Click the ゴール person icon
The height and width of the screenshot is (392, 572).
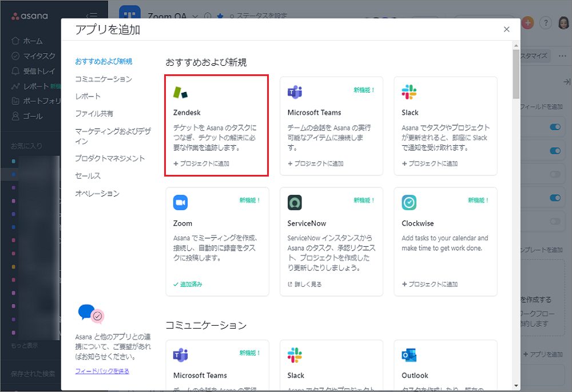(15, 116)
